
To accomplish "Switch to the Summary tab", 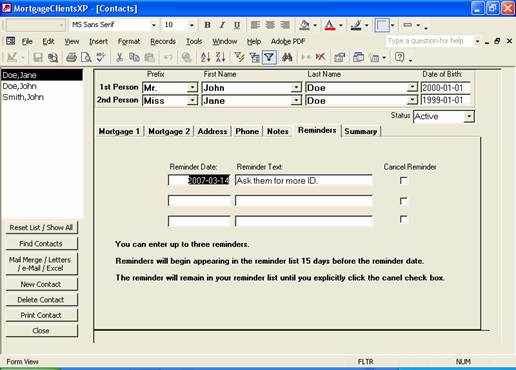I will coord(361,131).
